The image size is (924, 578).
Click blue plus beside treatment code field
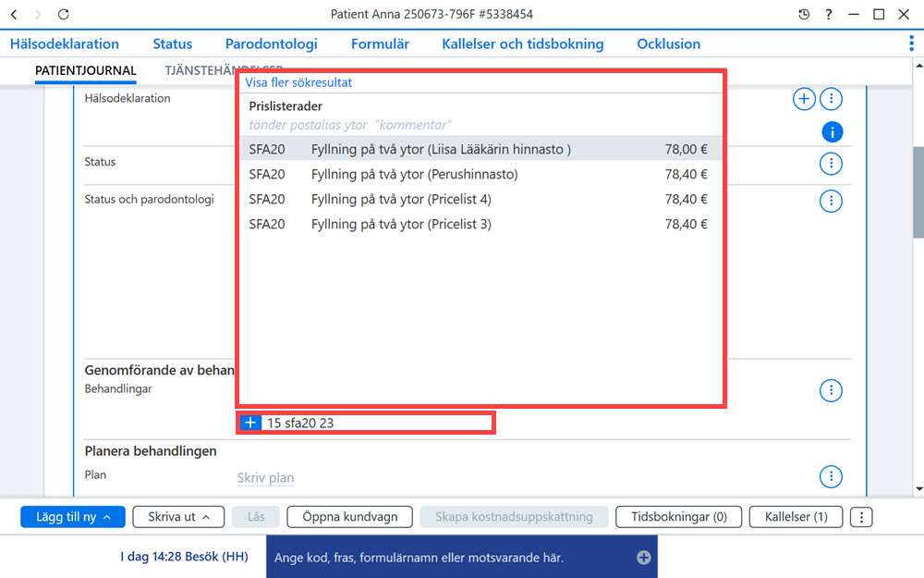pos(250,423)
